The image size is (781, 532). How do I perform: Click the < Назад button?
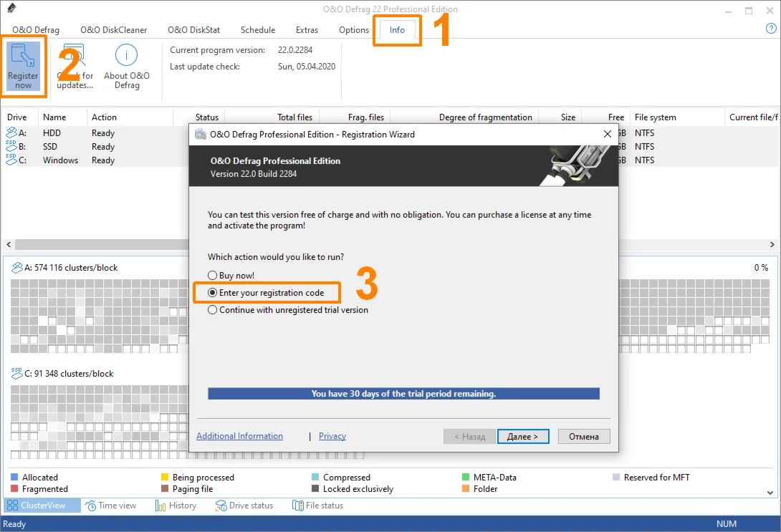tap(470, 437)
